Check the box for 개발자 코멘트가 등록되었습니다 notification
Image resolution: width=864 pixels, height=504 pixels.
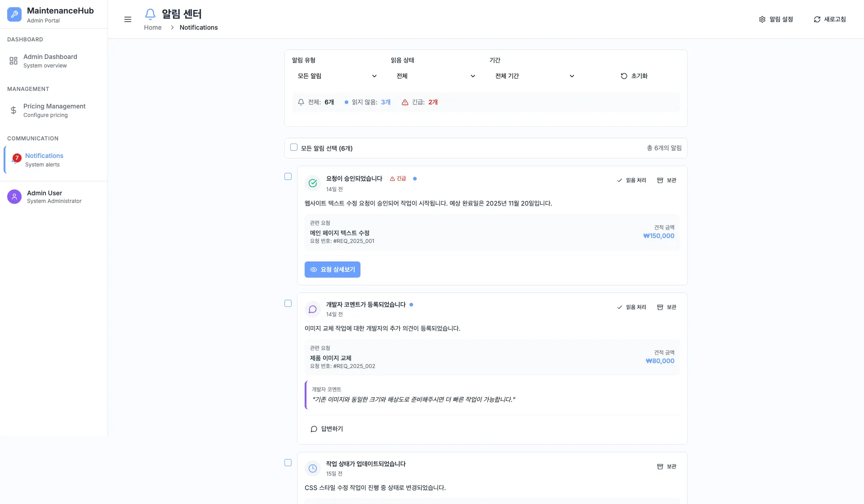[288, 303]
